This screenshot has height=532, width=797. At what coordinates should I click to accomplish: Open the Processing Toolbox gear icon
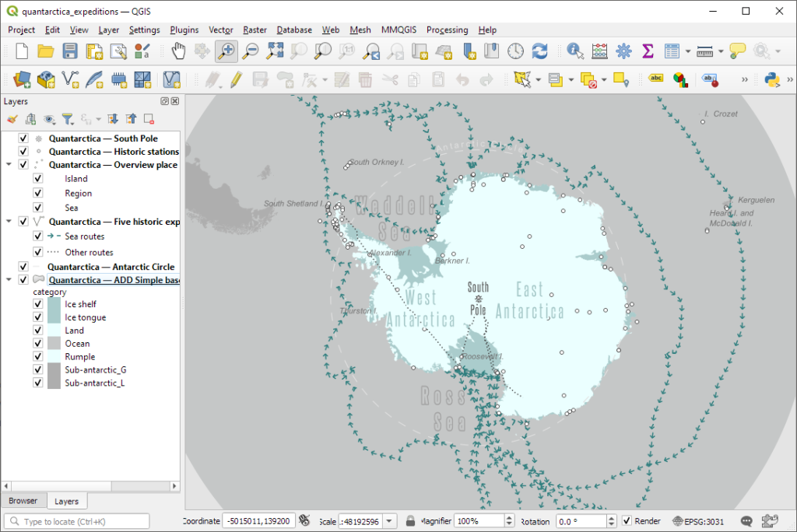623,51
